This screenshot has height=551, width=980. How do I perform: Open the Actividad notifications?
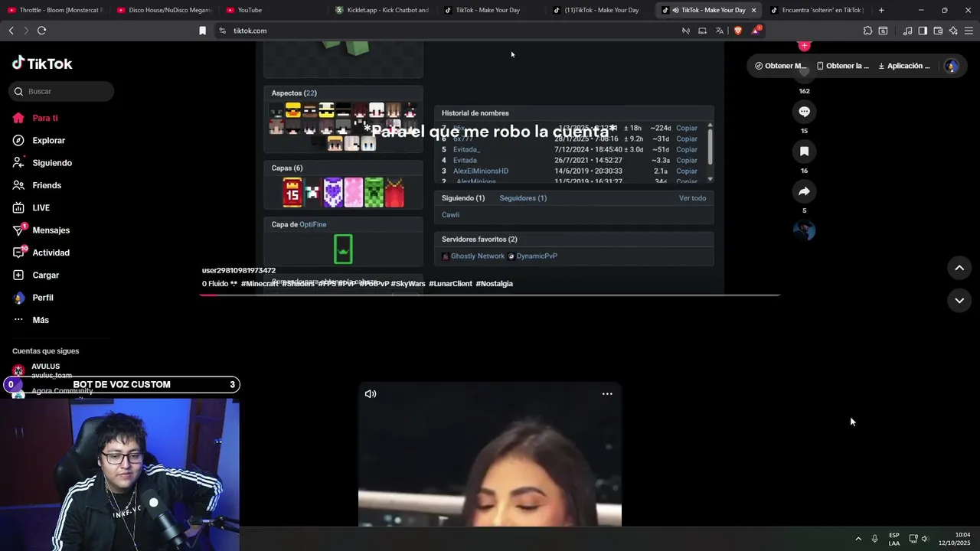coord(41,253)
